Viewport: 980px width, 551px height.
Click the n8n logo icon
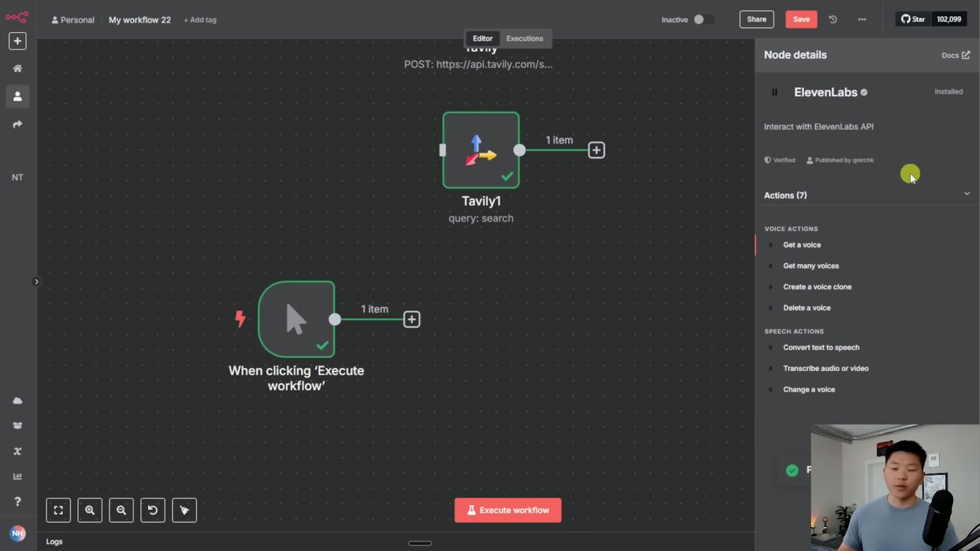17,16
